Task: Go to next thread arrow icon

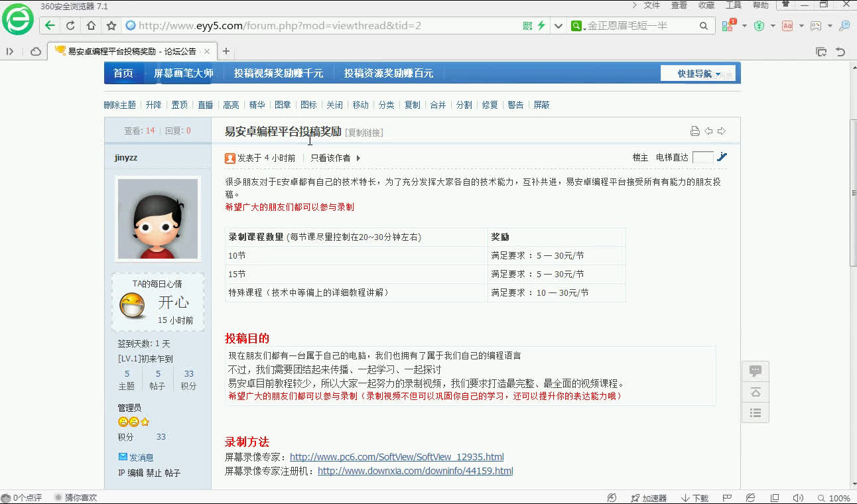Action: [x=722, y=131]
